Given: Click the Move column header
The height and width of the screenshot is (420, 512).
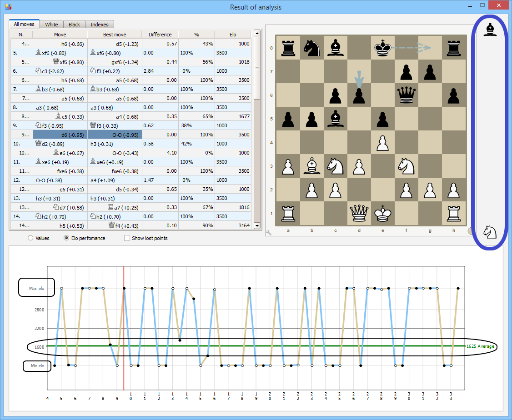Looking at the screenshot, I should [x=60, y=35].
